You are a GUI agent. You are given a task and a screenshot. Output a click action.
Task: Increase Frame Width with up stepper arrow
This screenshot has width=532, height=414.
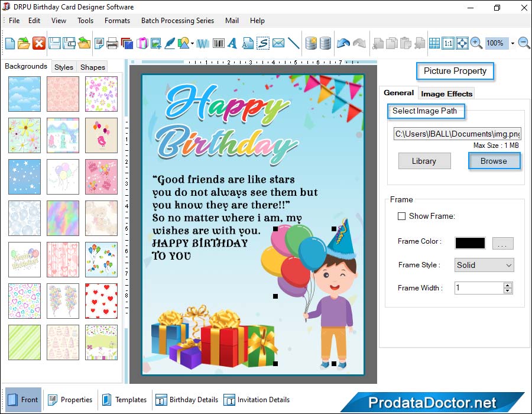pyautogui.click(x=508, y=286)
